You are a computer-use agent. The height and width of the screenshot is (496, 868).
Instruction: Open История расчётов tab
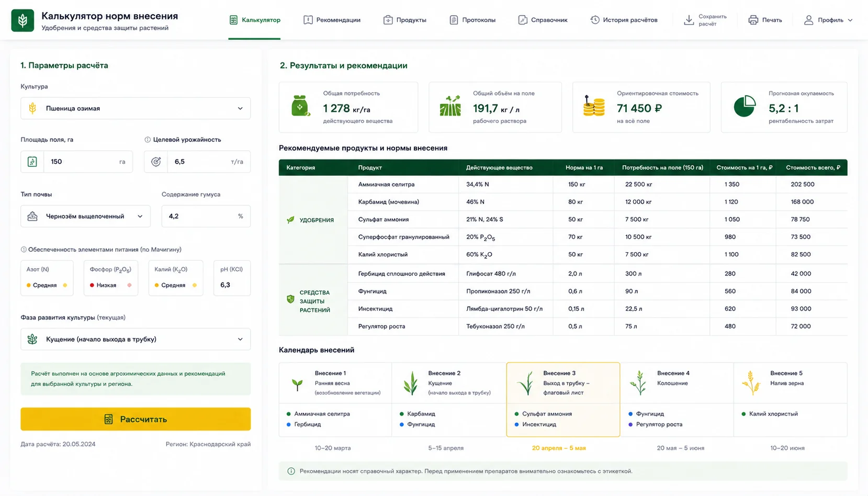(624, 20)
